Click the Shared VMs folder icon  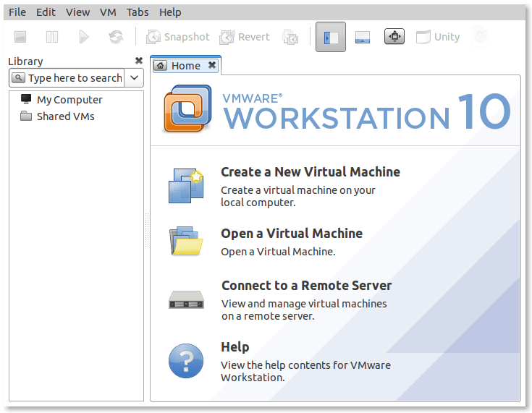[26, 116]
